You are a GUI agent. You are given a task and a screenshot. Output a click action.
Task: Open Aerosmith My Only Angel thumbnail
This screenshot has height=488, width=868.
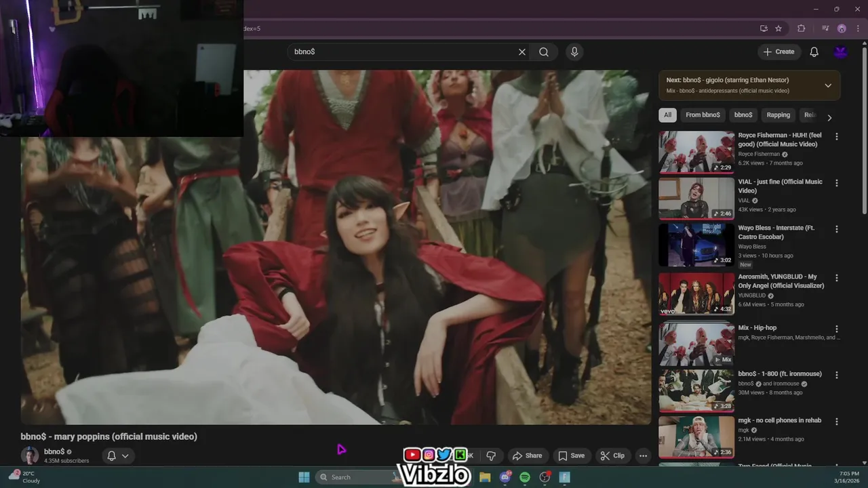(696, 294)
